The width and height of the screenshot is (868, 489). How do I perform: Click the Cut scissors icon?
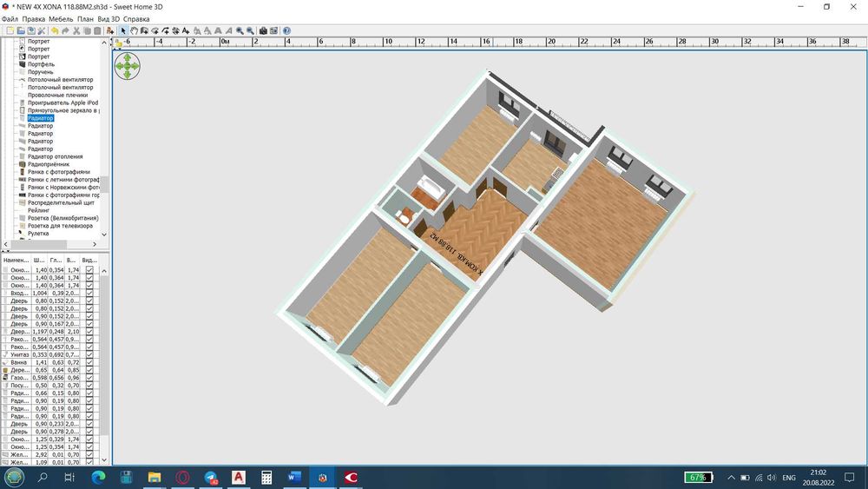[76, 30]
